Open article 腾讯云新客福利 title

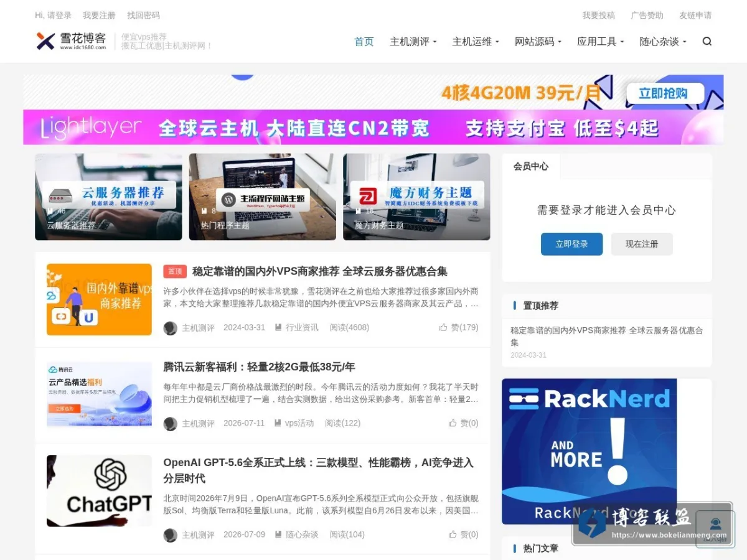pyautogui.click(x=259, y=367)
